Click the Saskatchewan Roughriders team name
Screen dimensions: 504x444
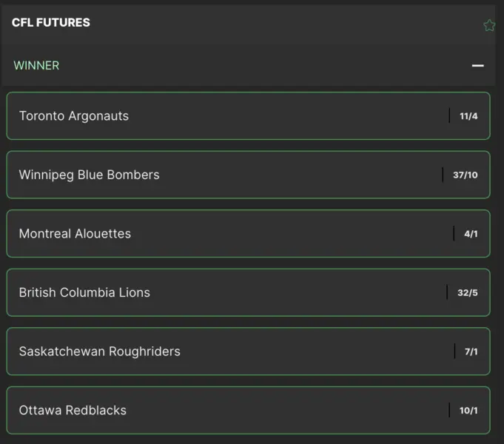99,351
